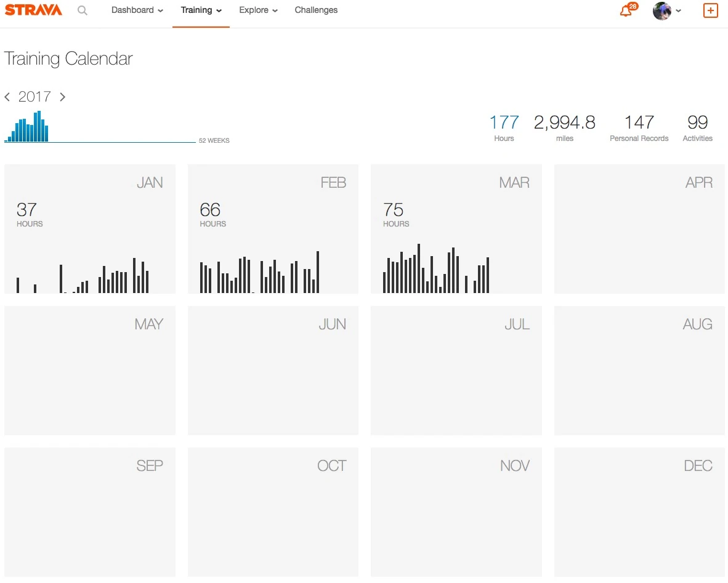
Task: Open the notifications bell
Action: click(626, 11)
